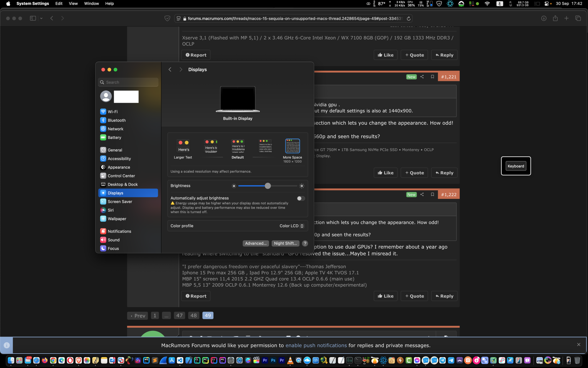Click the Safari share icon
Viewport: 588px width, 368px height.
click(x=555, y=18)
